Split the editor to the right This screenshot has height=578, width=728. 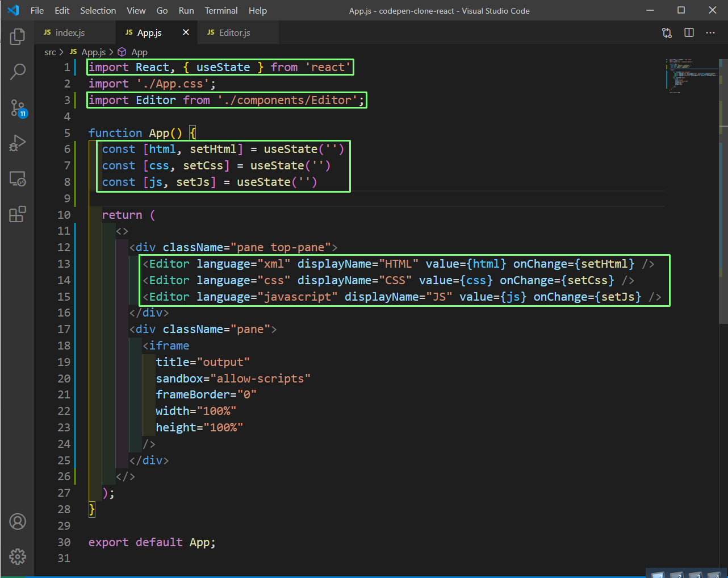pos(689,33)
